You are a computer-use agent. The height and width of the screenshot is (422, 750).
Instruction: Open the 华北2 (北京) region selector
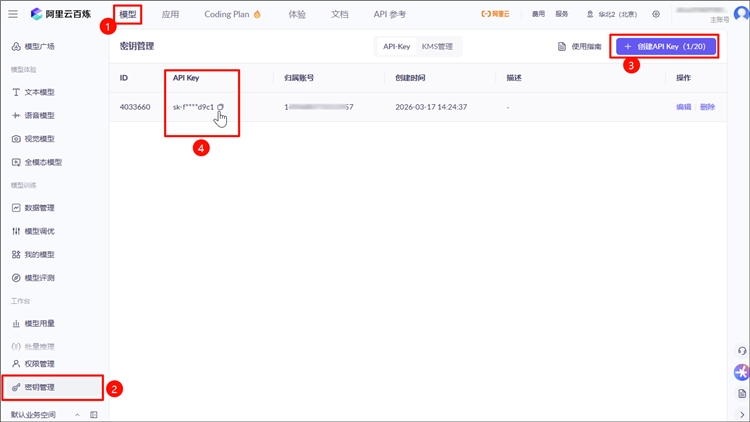[x=612, y=14]
